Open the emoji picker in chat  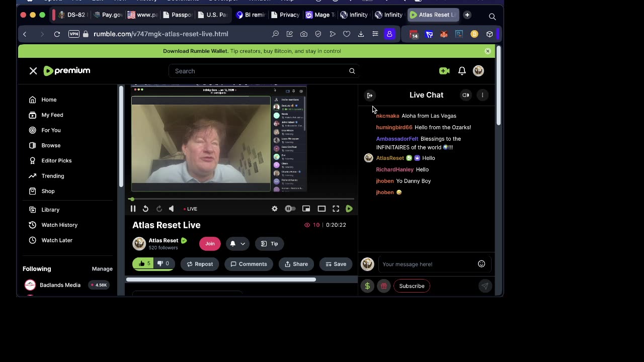pos(481,264)
